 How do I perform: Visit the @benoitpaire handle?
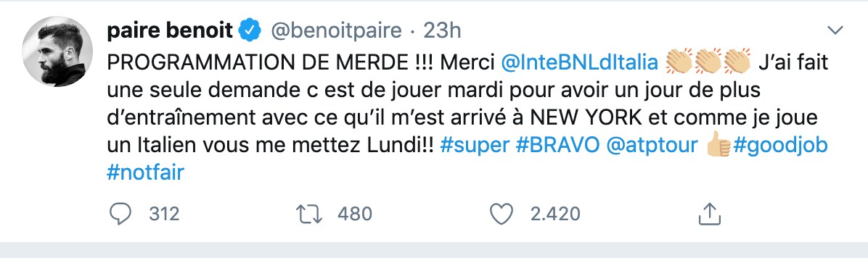click(335, 31)
